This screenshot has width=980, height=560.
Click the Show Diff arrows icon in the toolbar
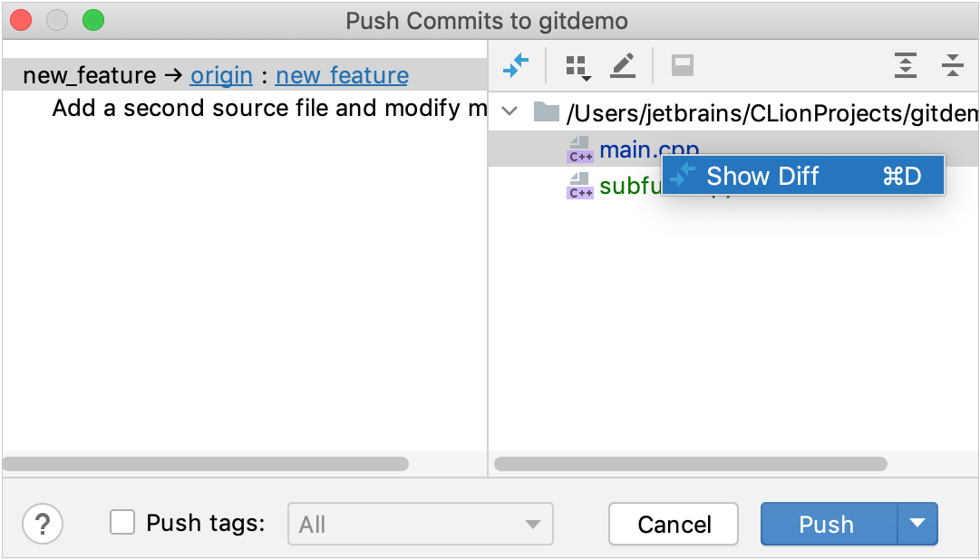(517, 64)
